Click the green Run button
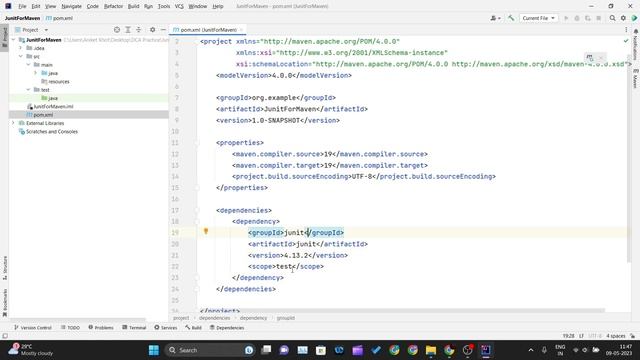Screen dimensions: 640x360 tap(566, 18)
